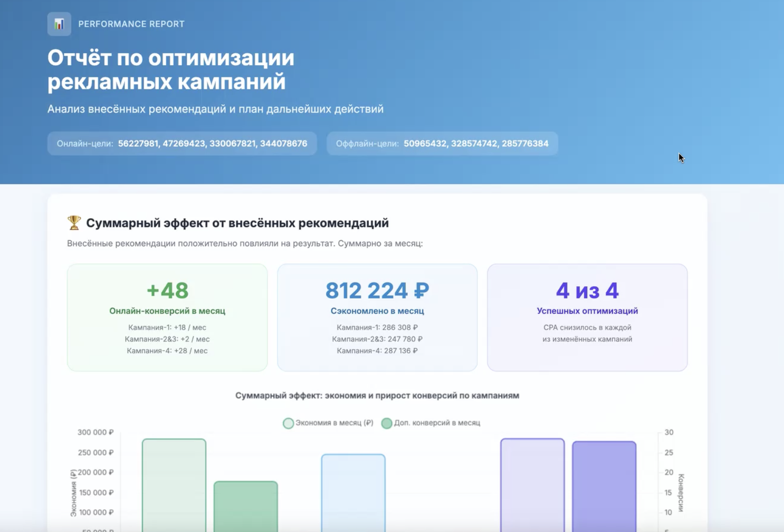Click 'Кампания-4: +28 / мес' line

[x=167, y=351]
